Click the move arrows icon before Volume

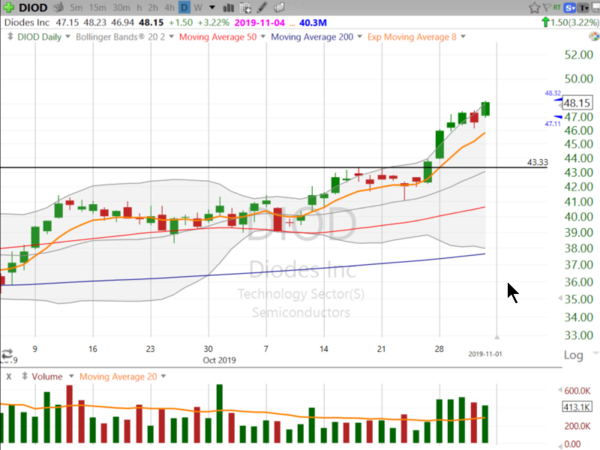point(24,376)
